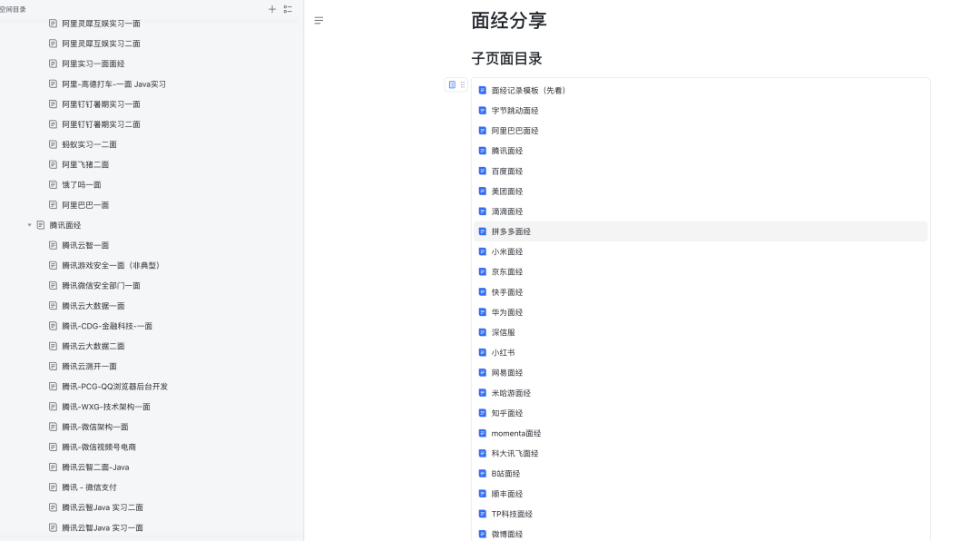This screenshot has width=980, height=541.
Task: Open 阿里钉钉暑期实习一面 in sidebar
Action: [x=101, y=104]
